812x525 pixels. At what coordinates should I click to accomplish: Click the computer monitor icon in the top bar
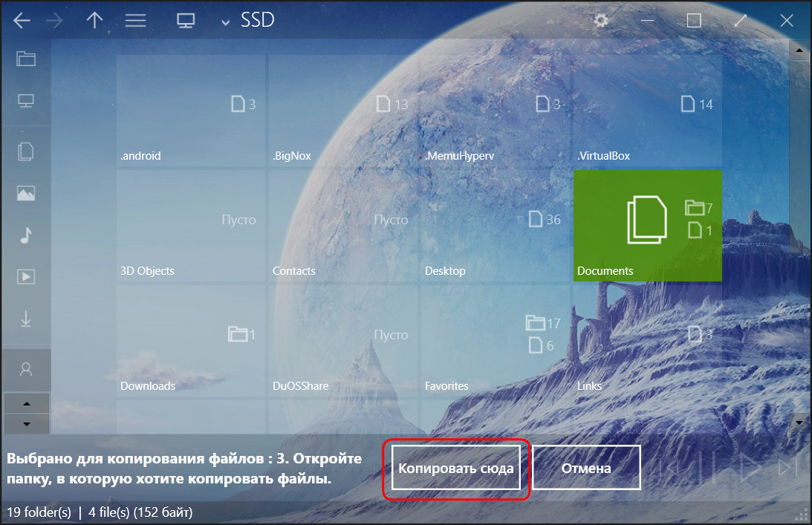point(186,21)
